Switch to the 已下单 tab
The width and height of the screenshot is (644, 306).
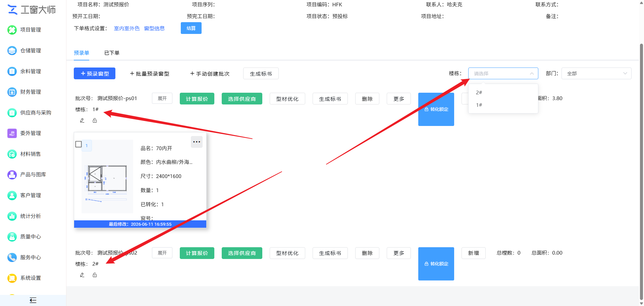pos(112,53)
